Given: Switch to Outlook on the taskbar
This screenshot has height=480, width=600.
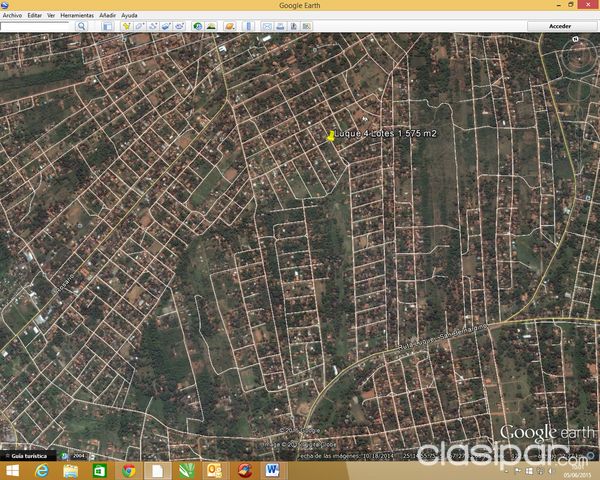Looking at the screenshot, I should point(215,470).
